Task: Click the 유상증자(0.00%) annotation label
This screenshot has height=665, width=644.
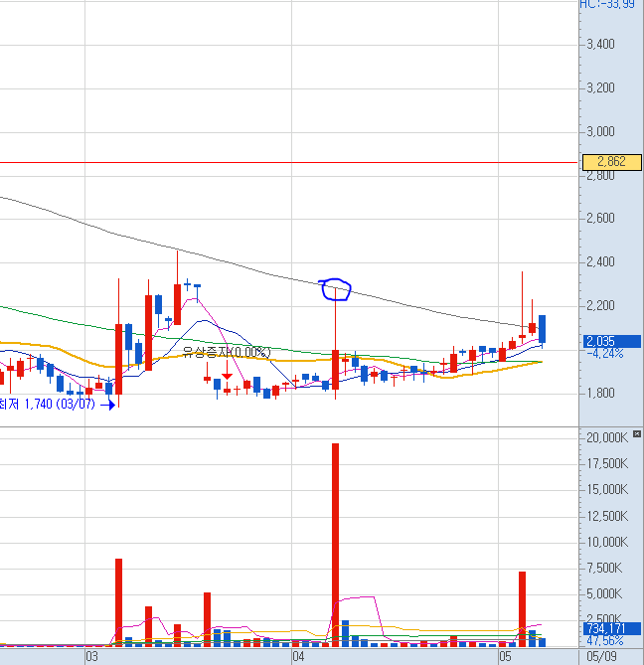Action: [227, 352]
